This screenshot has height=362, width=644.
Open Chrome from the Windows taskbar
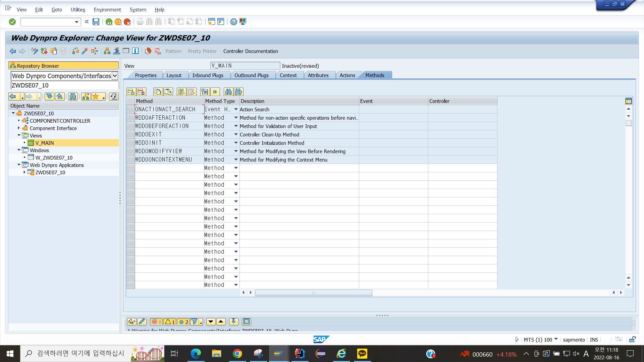(x=237, y=354)
